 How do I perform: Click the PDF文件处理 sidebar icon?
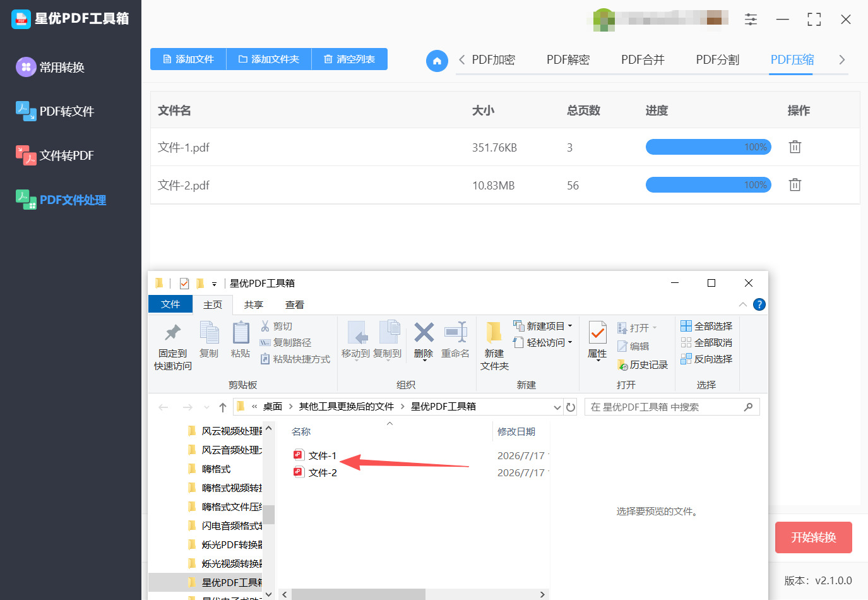click(x=26, y=200)
